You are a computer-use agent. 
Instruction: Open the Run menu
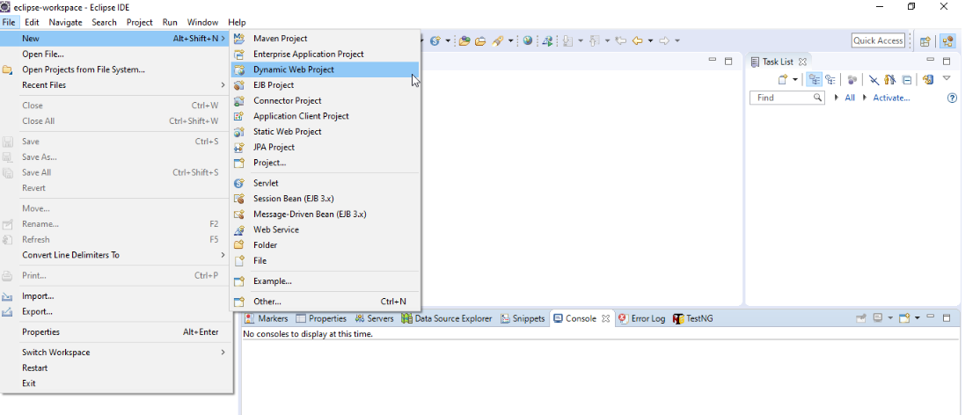[170, 22]
